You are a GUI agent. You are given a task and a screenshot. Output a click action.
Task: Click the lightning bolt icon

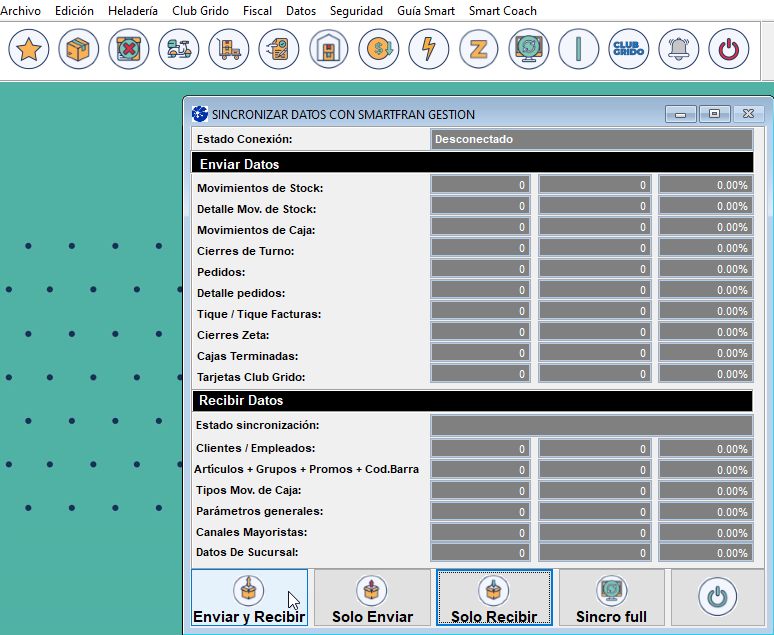tap(429, 49)
